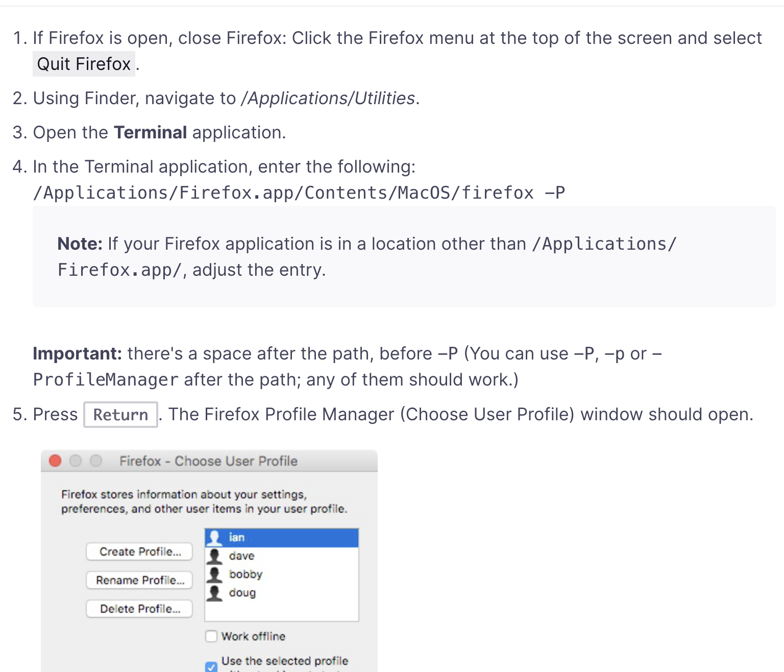
Task: Click the firefox -P terminal command text
Action: [x=299, y=193]
